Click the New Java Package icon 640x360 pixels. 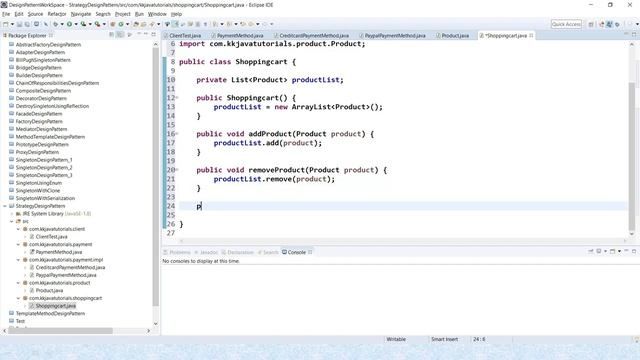(x=113, y=24)
